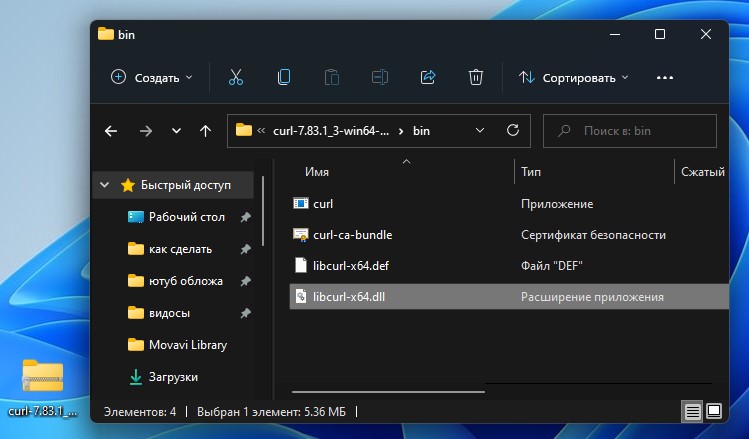Click the bin folder icon in title bar
The width and height of the screenshot is (749, 439).
click(x=106, y=34)
